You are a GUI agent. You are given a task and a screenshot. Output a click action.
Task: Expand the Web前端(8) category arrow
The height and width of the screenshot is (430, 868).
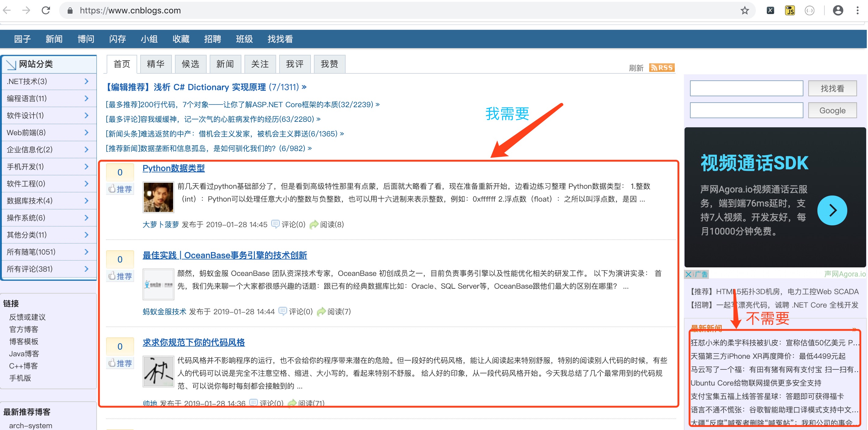click(x=86, y=132)
